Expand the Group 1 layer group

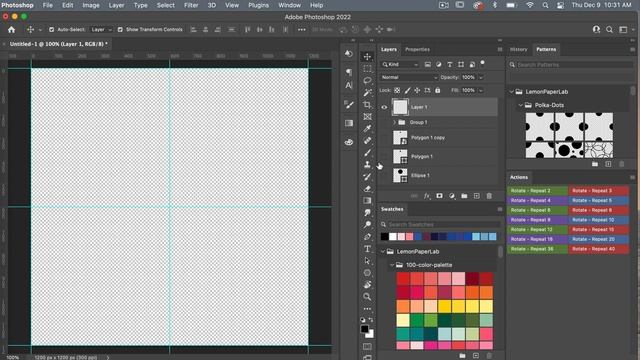click(395, 122)
